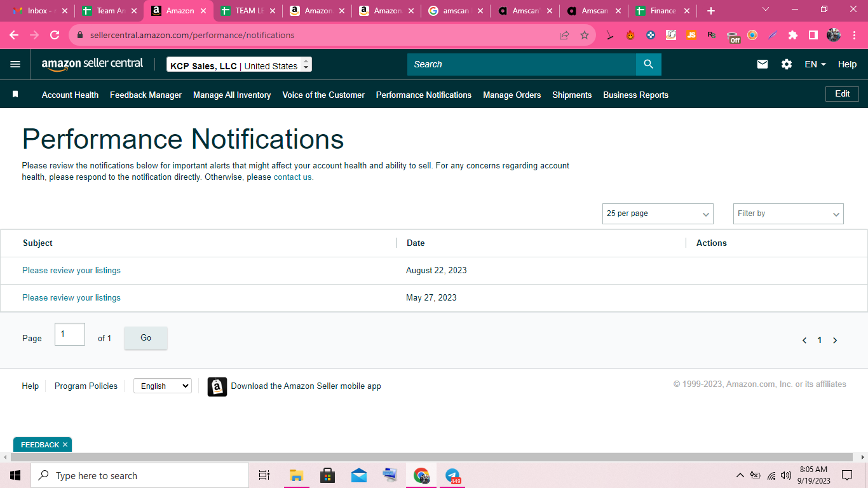
Task: Go to previous notifications page arrow
Action: click(804, 341)
